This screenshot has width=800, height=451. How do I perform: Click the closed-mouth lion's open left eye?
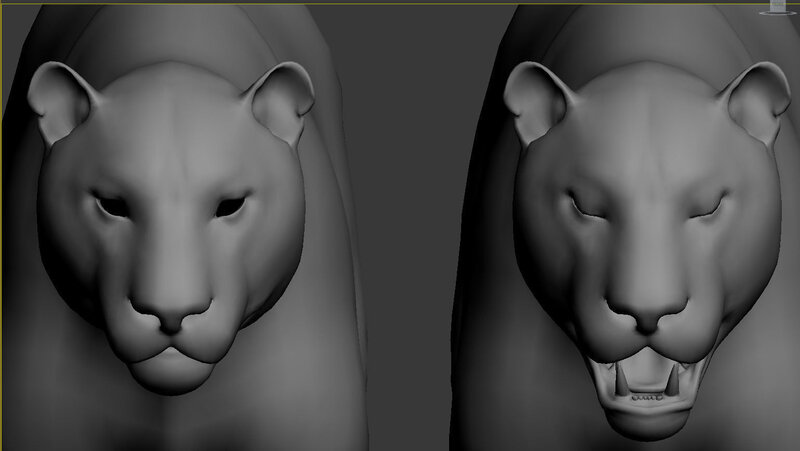pos(111,205)
